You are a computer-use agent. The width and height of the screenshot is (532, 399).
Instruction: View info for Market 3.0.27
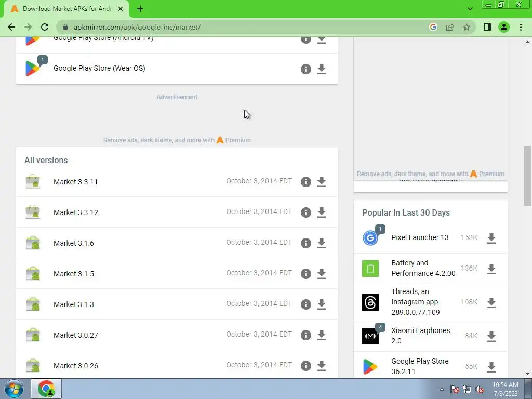pyautogui.click(x=305, y=335)
